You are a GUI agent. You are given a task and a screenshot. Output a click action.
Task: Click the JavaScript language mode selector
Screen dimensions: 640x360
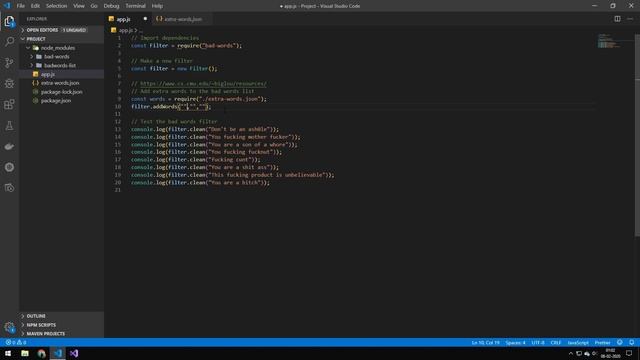point(578,342)
